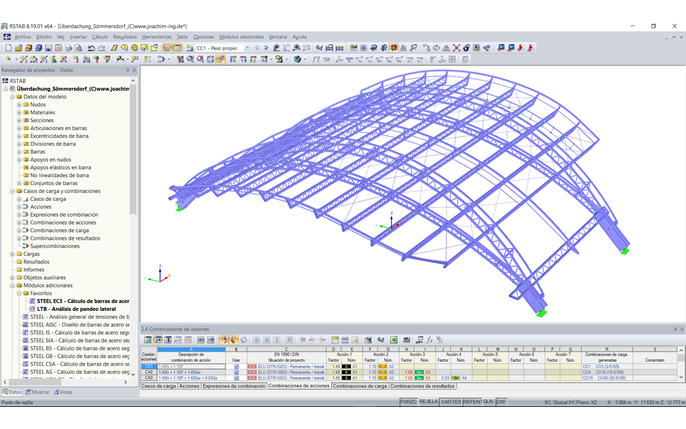Toggle the Usar checkbox for row CA3
The image size is (686, 429).
click(236, 378)
